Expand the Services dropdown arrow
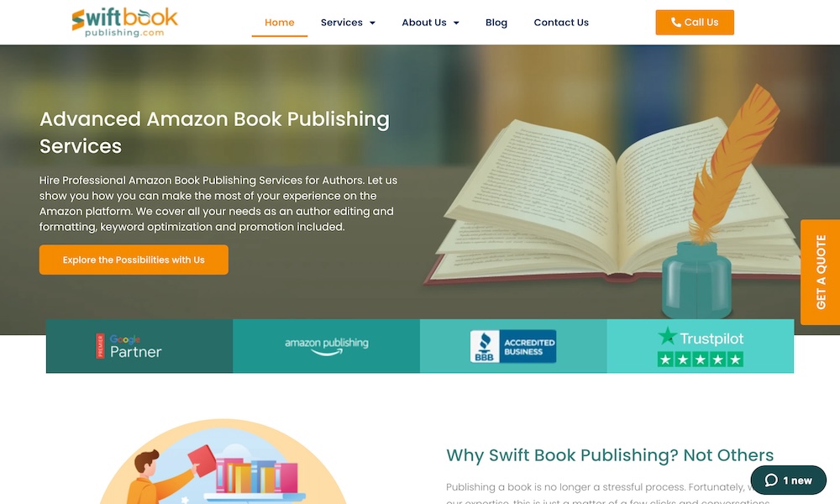This screenshot has height=504, width=840. [372, 23]
